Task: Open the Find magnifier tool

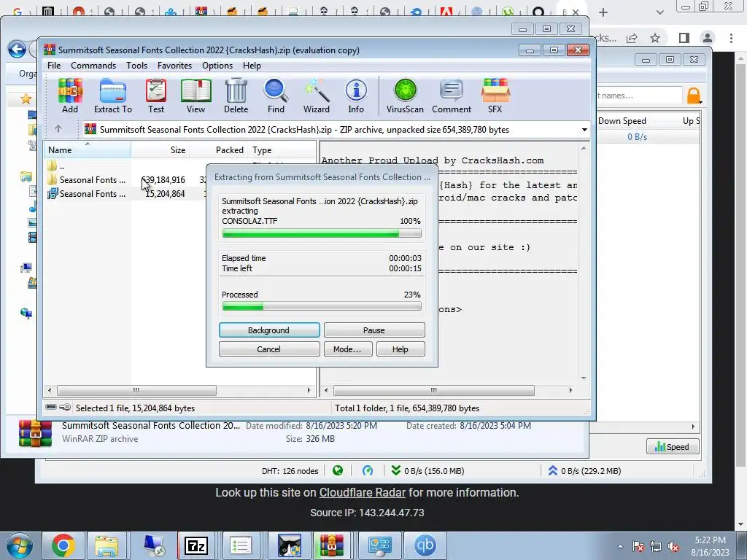Action: point(276,96)
